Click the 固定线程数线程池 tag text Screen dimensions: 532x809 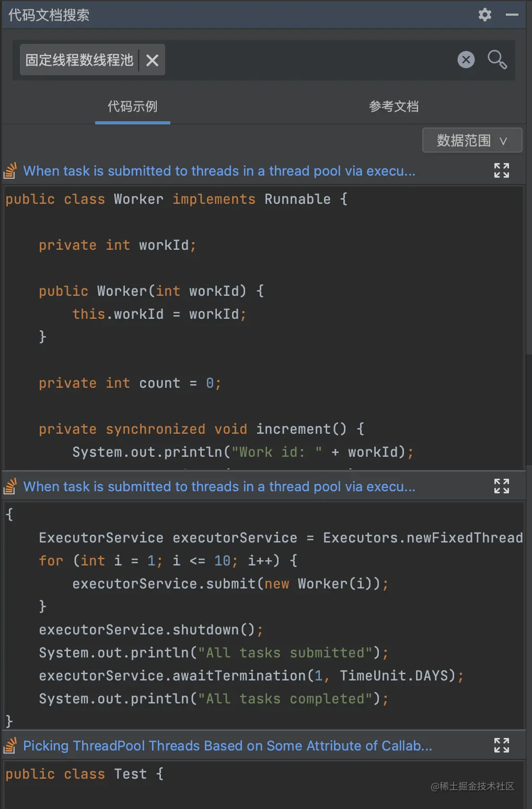click(79, 60)
